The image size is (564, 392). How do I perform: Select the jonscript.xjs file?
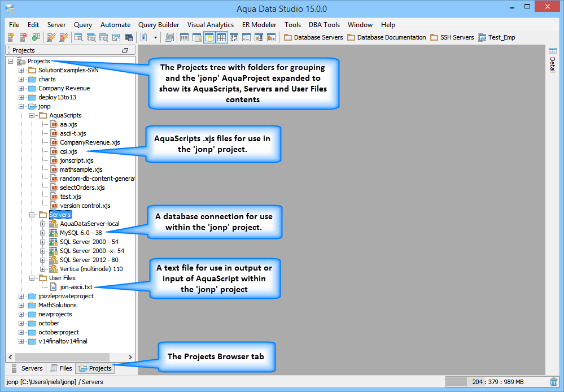pyautogui.click(x=77, y=160)
